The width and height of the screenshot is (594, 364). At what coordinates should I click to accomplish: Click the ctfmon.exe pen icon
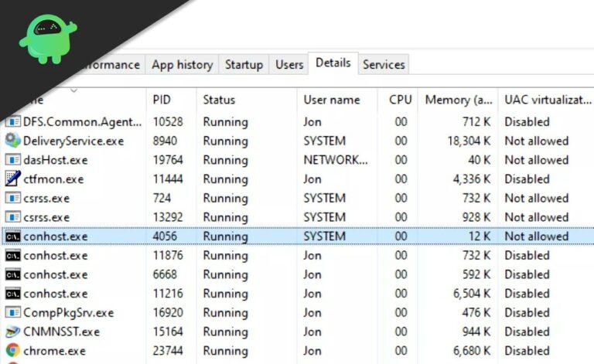click(12, 179)
